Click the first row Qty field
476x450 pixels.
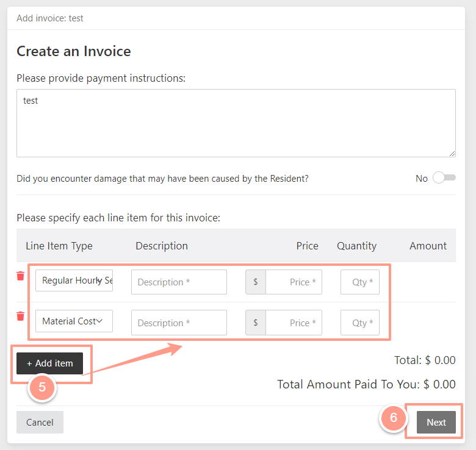(360, 282)
